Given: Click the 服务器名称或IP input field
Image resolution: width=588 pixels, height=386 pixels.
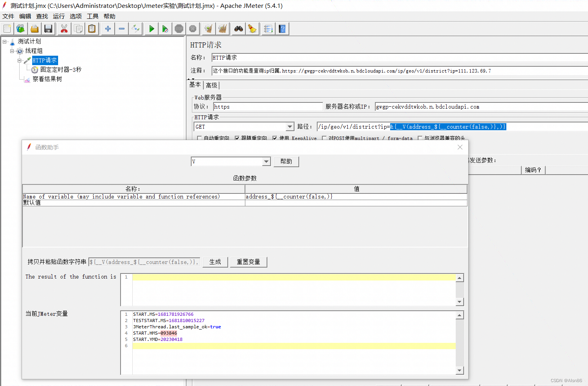Looking at the screenshot, I should pyautogui.click(x=481, y=107).
